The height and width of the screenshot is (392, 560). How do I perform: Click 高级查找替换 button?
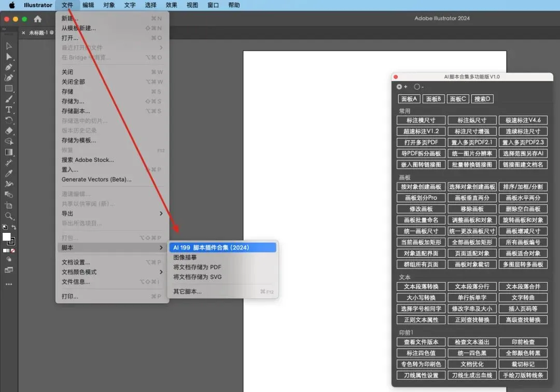point(523,320)
